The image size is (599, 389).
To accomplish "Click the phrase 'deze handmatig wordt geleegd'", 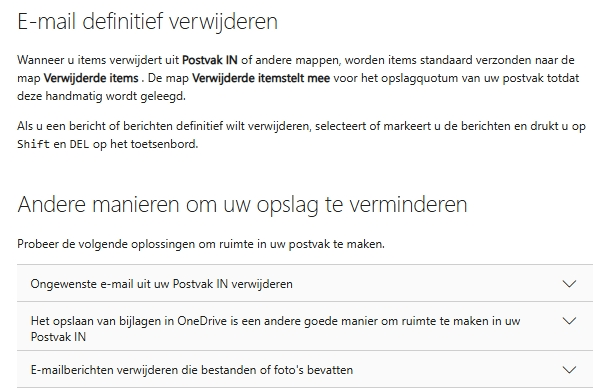I will pos(101,96).
